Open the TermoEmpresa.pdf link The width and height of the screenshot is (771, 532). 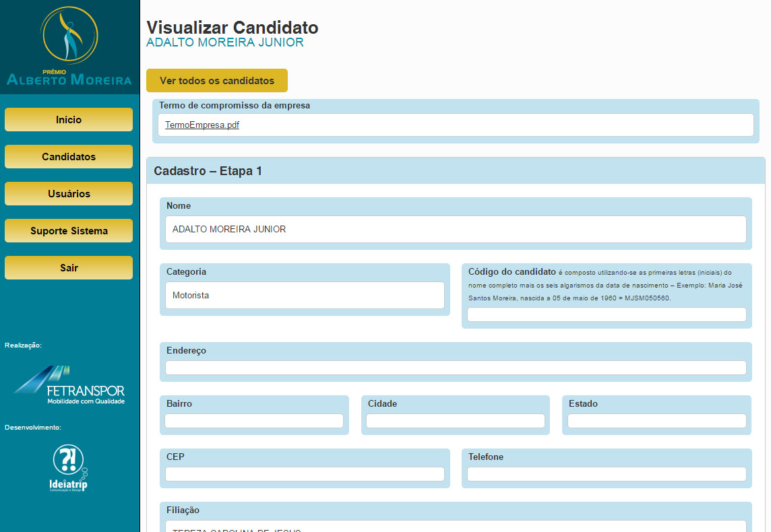click(202, 125)
